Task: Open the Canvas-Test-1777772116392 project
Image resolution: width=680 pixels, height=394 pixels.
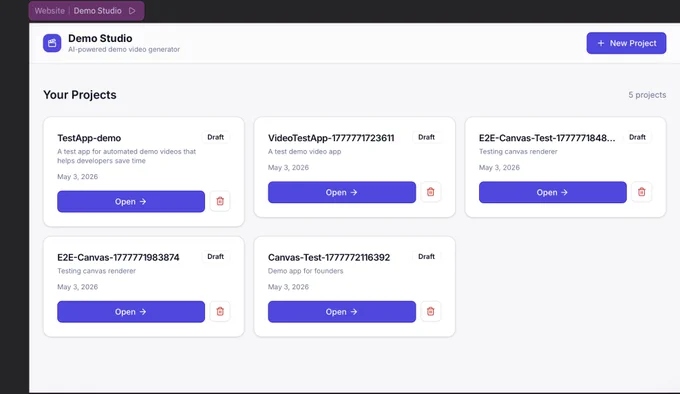Action: click(342, 312)
